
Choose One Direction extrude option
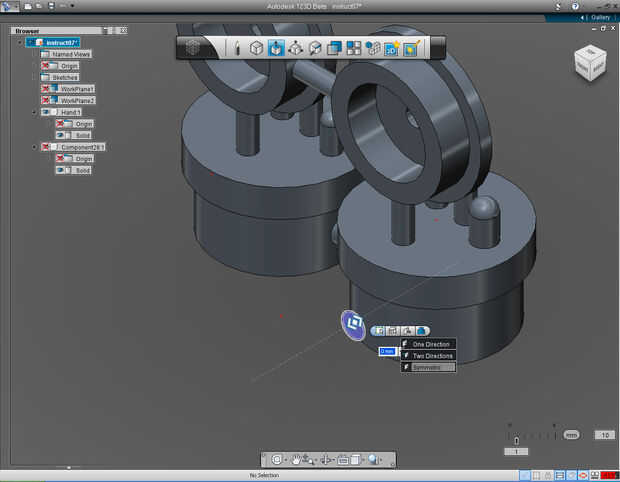[428, 344]
